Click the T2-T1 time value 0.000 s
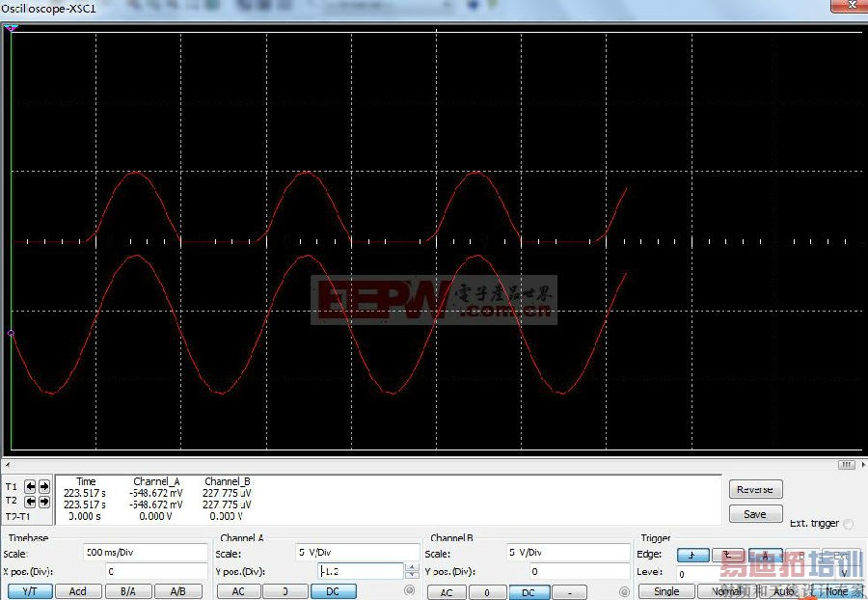The height and width of the screenshot is (600, 868). point(85,516)
